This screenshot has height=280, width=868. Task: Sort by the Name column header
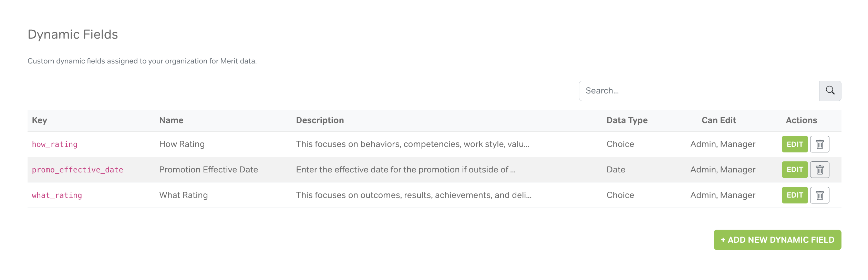[x=171, y=120]
